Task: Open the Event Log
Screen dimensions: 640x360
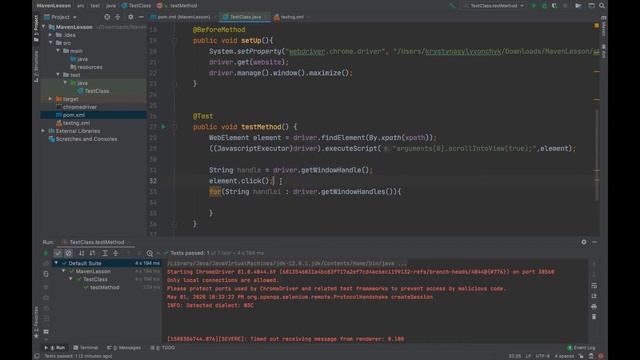Action: coord(582,348)
